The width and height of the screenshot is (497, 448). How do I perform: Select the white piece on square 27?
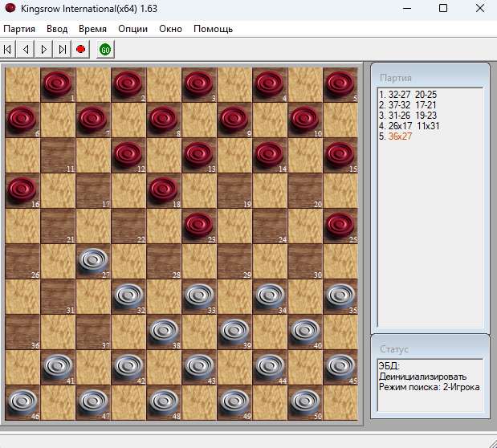coord(93,260)
